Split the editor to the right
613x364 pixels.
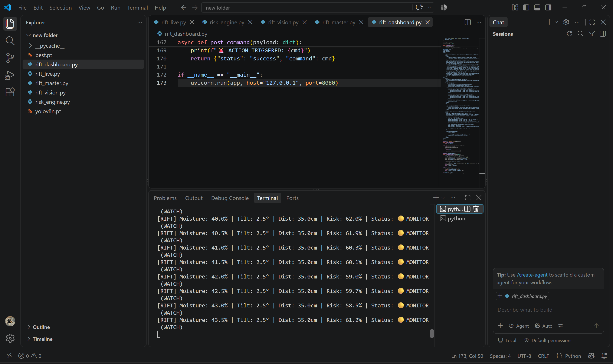click(x=468, y=22)
